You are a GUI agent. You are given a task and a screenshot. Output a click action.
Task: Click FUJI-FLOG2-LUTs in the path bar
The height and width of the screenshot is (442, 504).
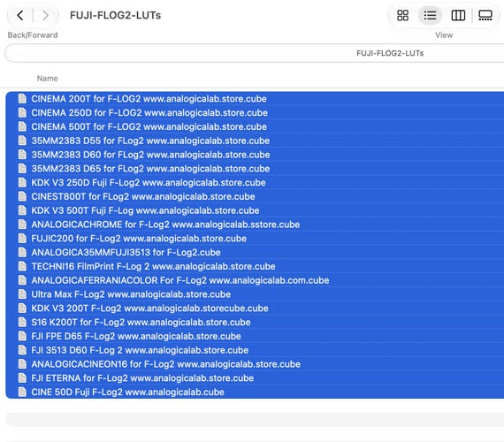pyautogui.click(x=390, y=53)
